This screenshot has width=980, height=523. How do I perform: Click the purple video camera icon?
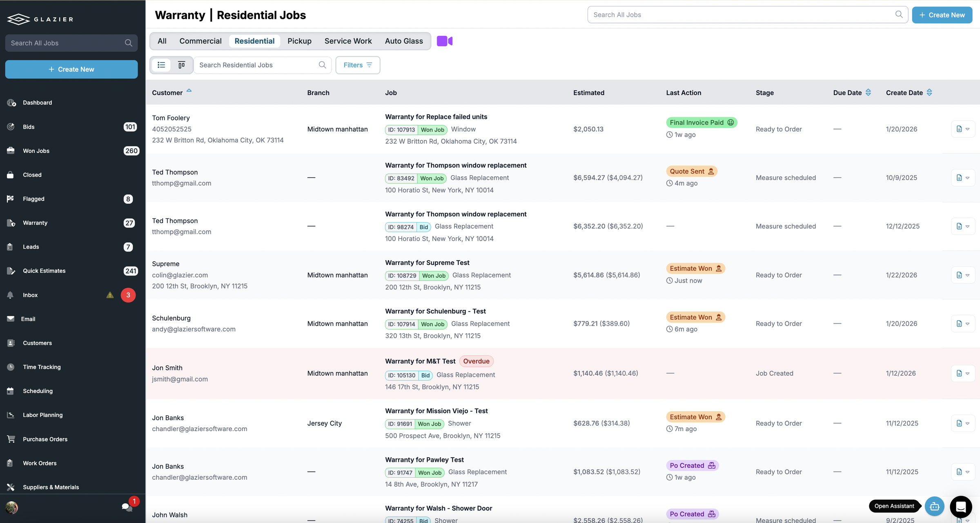tap(444, 41)
